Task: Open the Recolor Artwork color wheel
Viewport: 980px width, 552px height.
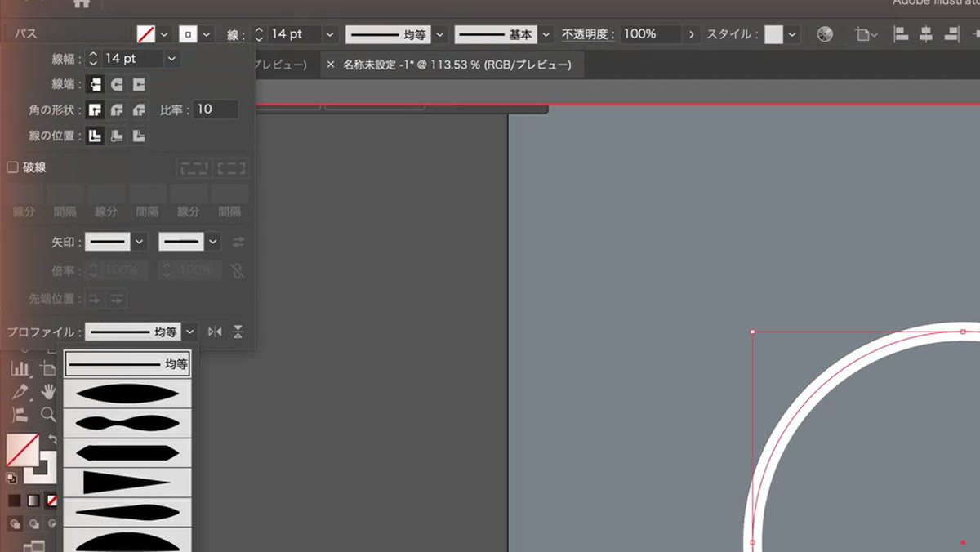Action: (x=825, y=34)
